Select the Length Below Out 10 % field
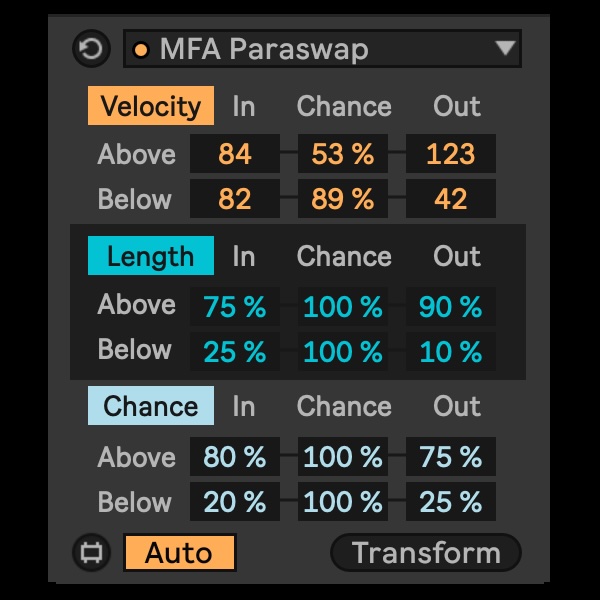Screen dimensions: 600x600 click(x=450, y=352)
